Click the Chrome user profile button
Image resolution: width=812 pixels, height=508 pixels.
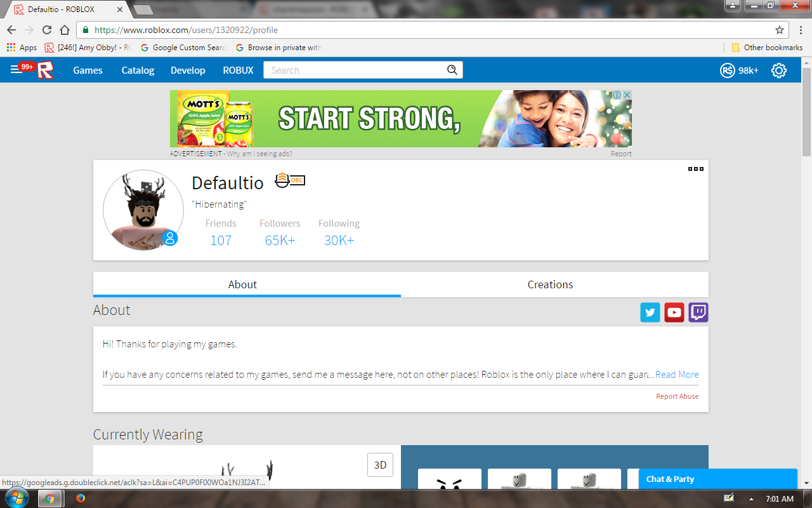point(733,5)
